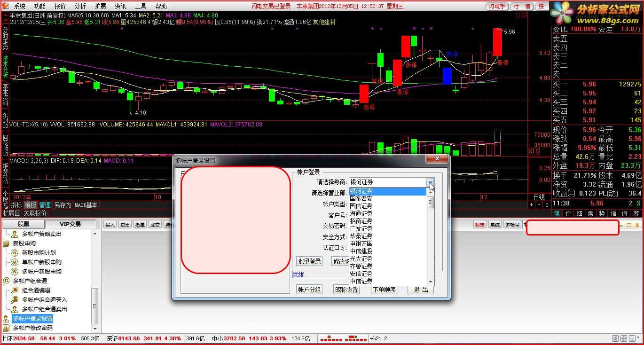Screen dimensions: 644x345
Task: Open the 请选择券商 dropdown arrow
Action: pos(430,182)
